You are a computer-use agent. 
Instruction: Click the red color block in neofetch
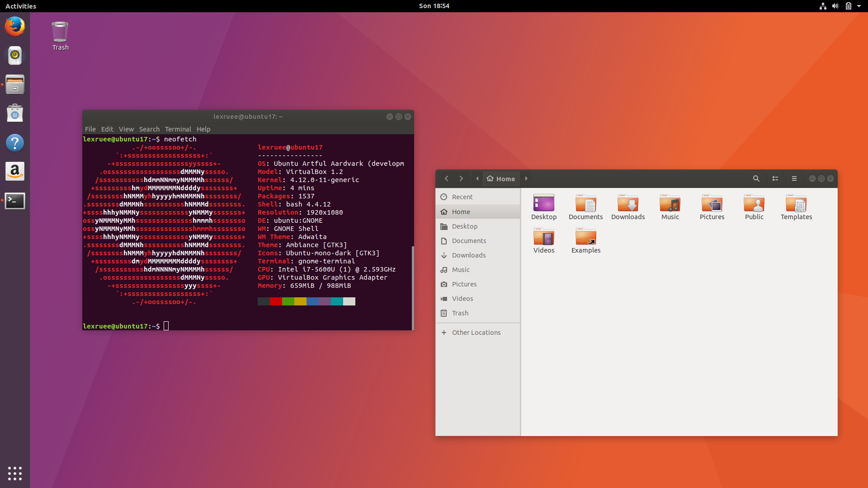276,301
